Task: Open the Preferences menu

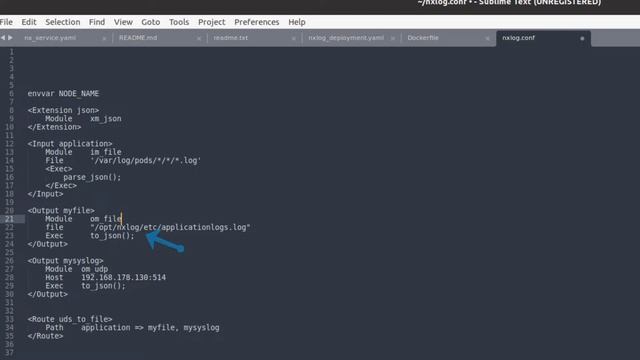Action: pyautogui.click(x=256, y=22)
